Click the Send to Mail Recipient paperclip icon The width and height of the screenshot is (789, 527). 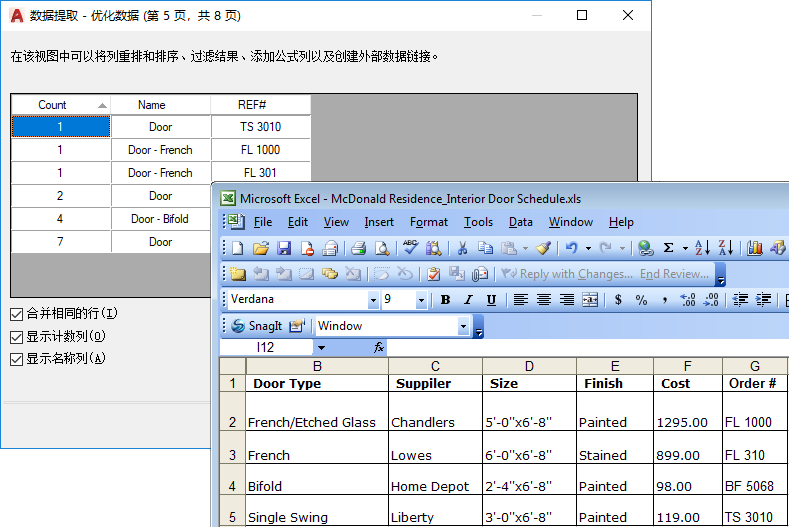coord(480,273)
